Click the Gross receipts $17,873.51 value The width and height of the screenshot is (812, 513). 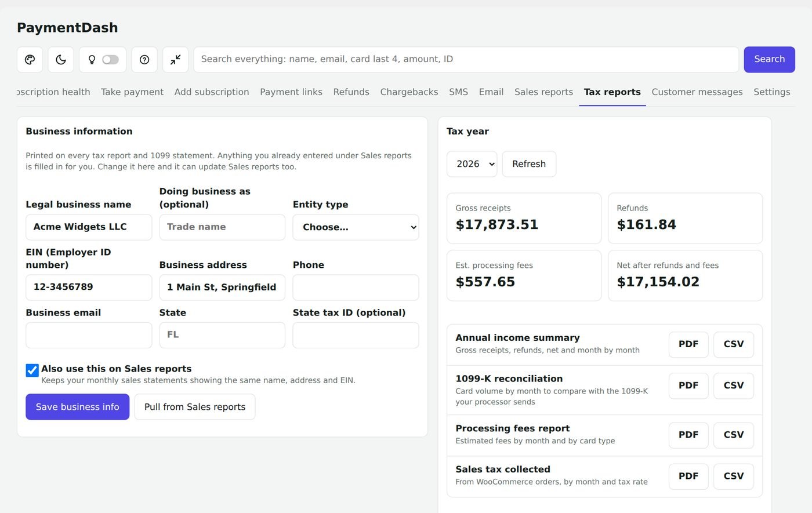coord(497,225)
